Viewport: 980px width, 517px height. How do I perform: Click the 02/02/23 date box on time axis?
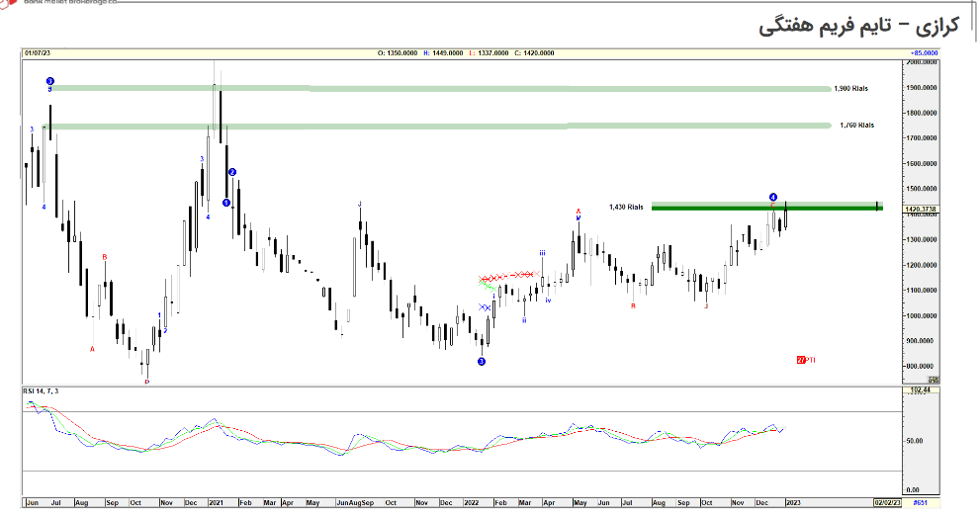coord(886,503)
